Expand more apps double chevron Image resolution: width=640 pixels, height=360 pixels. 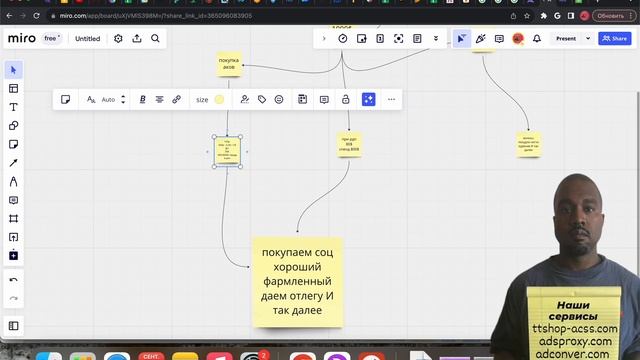(x=436, y=39)
